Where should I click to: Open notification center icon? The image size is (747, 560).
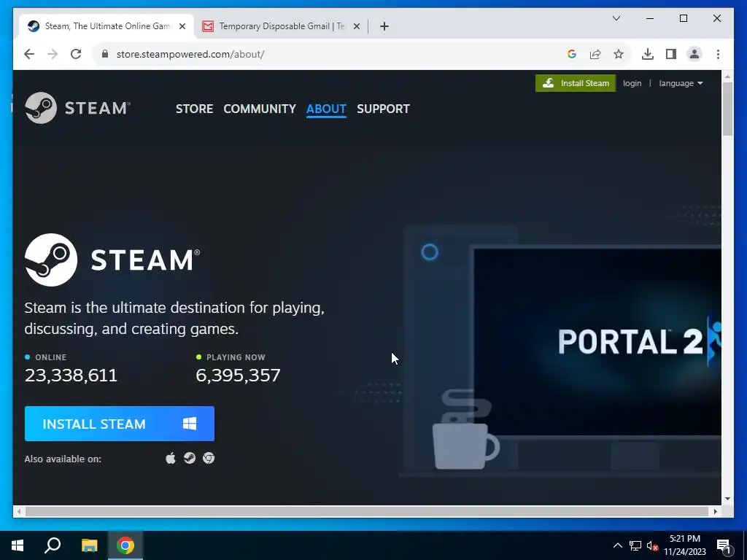724,545
